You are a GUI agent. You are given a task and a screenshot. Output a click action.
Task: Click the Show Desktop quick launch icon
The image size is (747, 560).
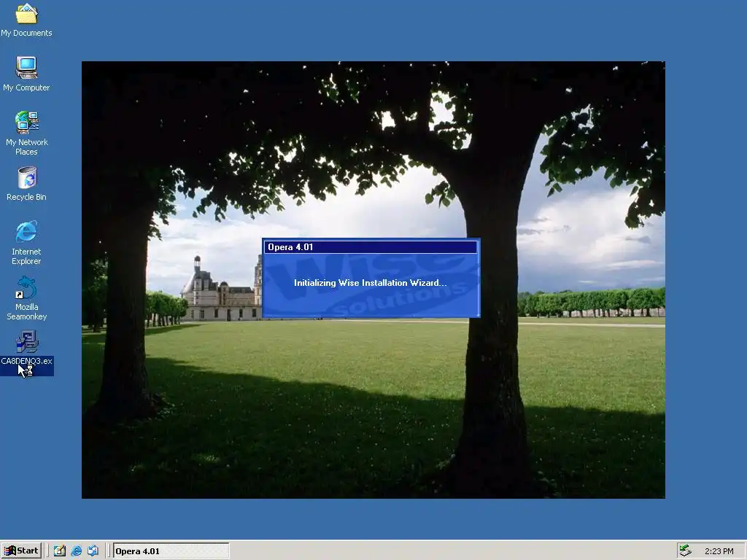coord(60,551)
